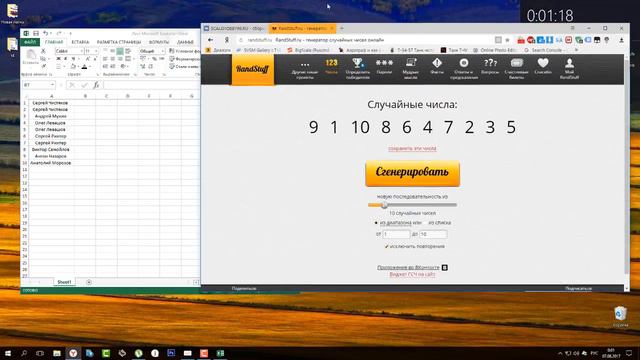Click the taskbar search magnifier
Viewport: 640px width, 360px height.
(x=24, y=353)
